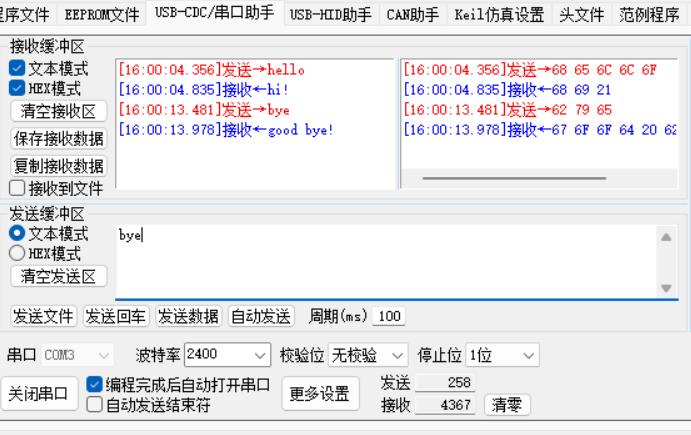Open the 头文件 tab
The height and width of the screenshot is (435, 691).
[x=581, y=15]
